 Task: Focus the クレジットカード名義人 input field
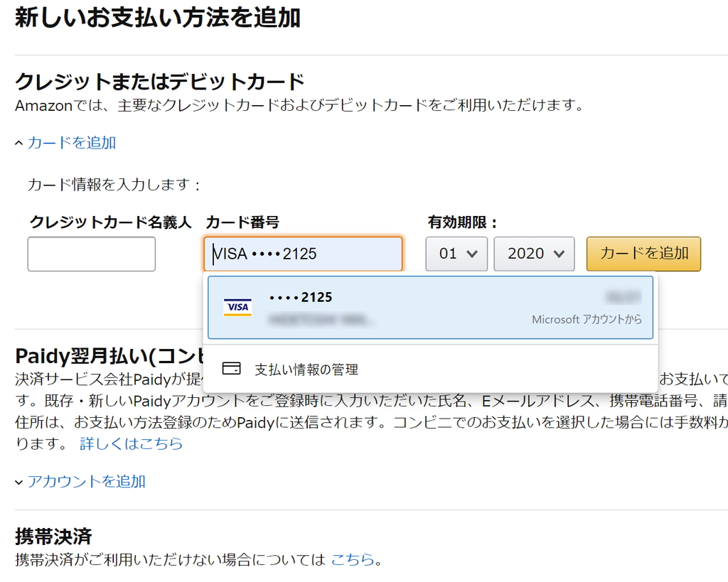point(91,254)
